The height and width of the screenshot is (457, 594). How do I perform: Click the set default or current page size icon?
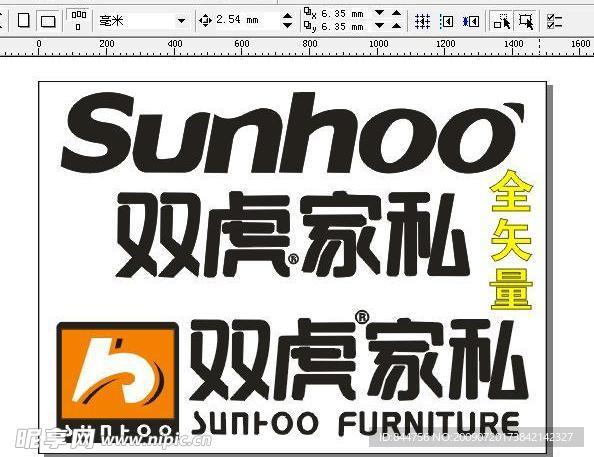78,20
